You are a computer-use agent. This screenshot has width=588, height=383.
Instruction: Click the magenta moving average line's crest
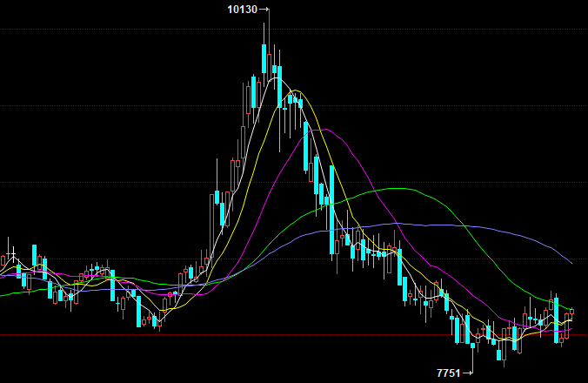coord(325,130)
